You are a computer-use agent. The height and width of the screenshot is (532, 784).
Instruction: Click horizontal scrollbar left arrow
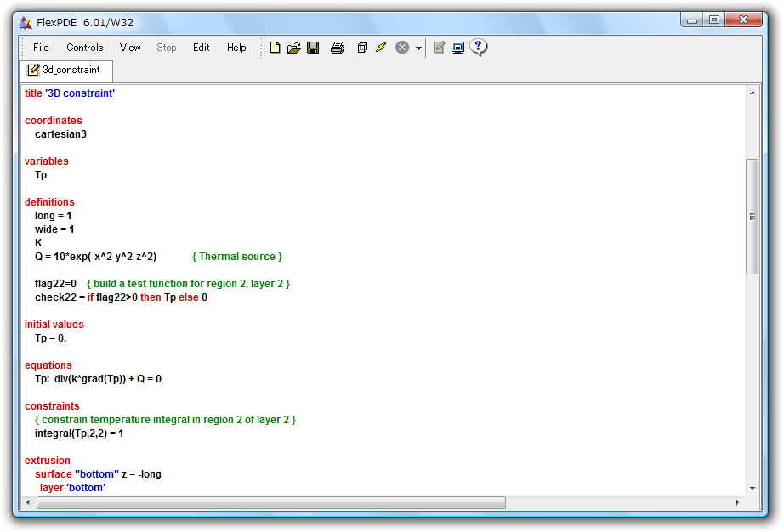(x=28, y=502)
